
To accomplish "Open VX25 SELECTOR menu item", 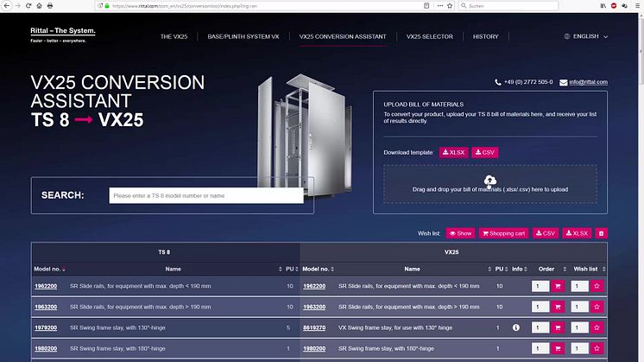I will 430,36.
